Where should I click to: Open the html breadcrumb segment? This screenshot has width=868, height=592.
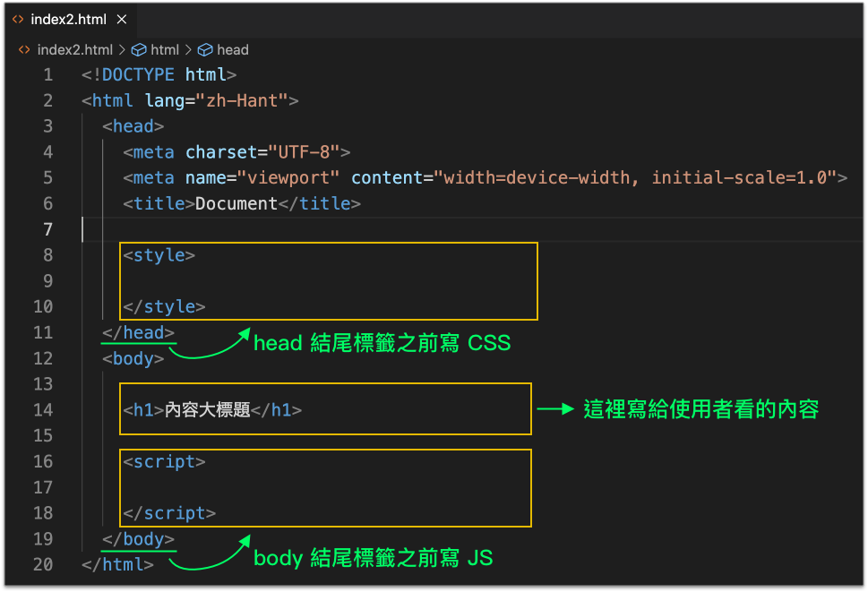click(165, 50)
